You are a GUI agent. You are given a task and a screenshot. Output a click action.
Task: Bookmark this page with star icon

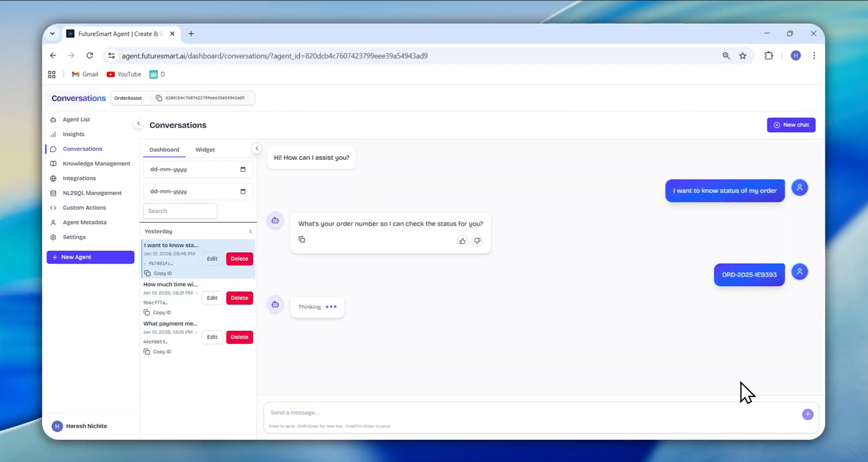[x=743, y=56]
